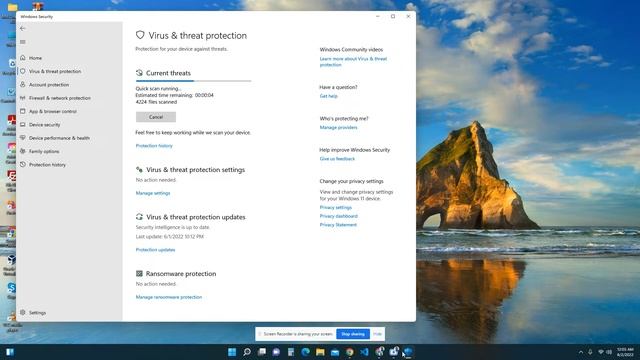
Task: Go back using the back arrow
Action: tap(22, 29)
